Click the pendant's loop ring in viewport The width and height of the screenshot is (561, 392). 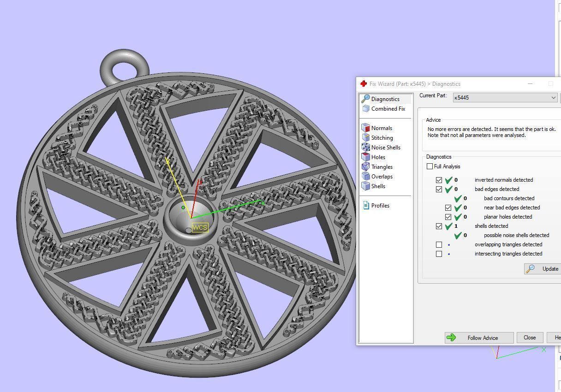click(125, 69)
